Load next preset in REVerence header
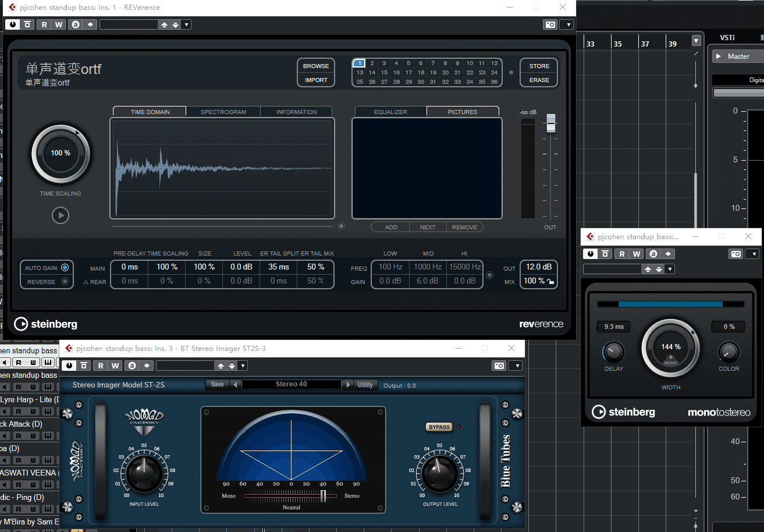Image resolution: width=764 pixels, height=532 pixels. (175, 24)
